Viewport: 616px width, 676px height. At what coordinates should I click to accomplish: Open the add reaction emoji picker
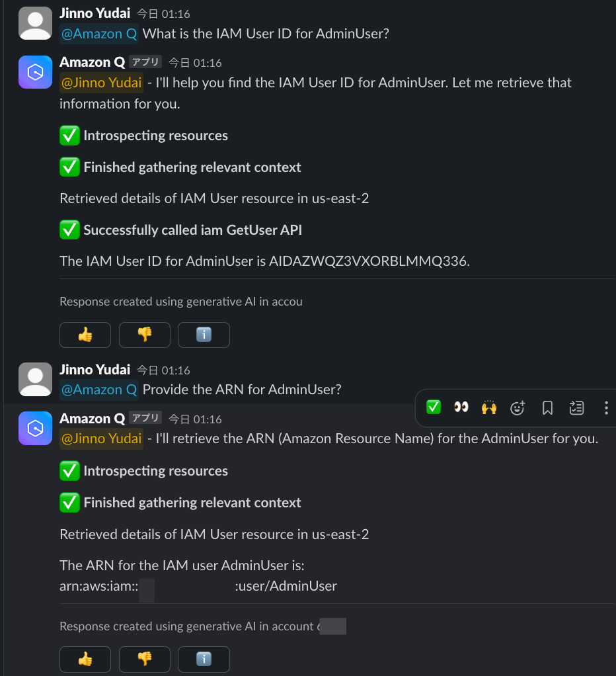coord(518,407)
